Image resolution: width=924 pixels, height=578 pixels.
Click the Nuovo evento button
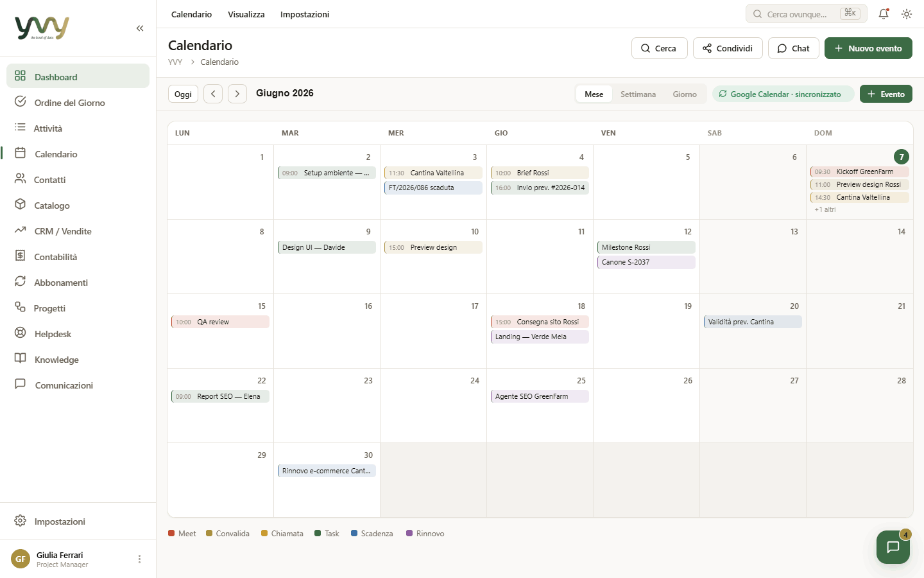(868, 48)
